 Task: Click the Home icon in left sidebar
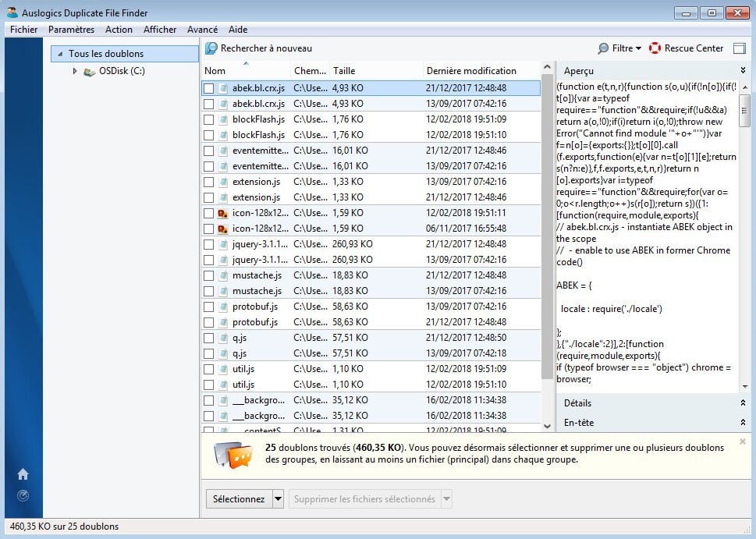tap(23, 474)
